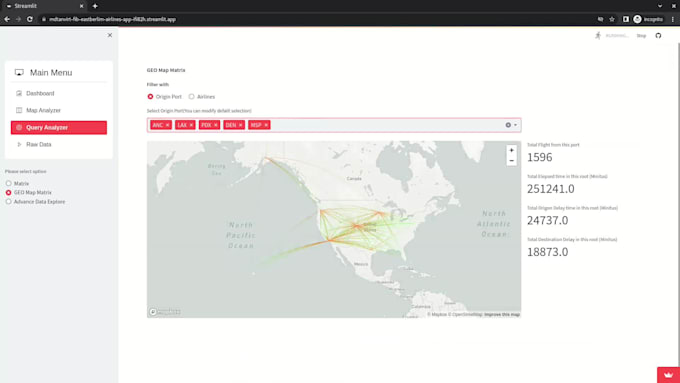This screenshot has width=680, height=383.
Task: Clear all selected ports icon
Action: pos(508,125)
